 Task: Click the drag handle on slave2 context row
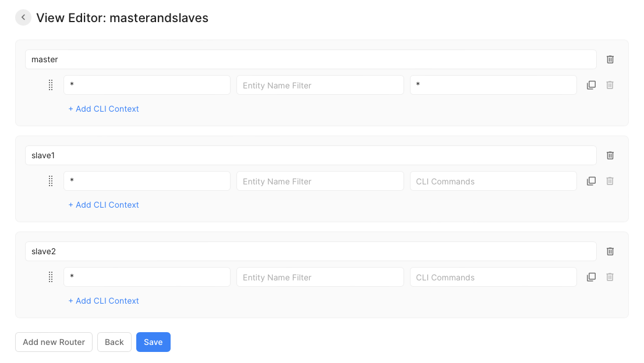point(51,277)
